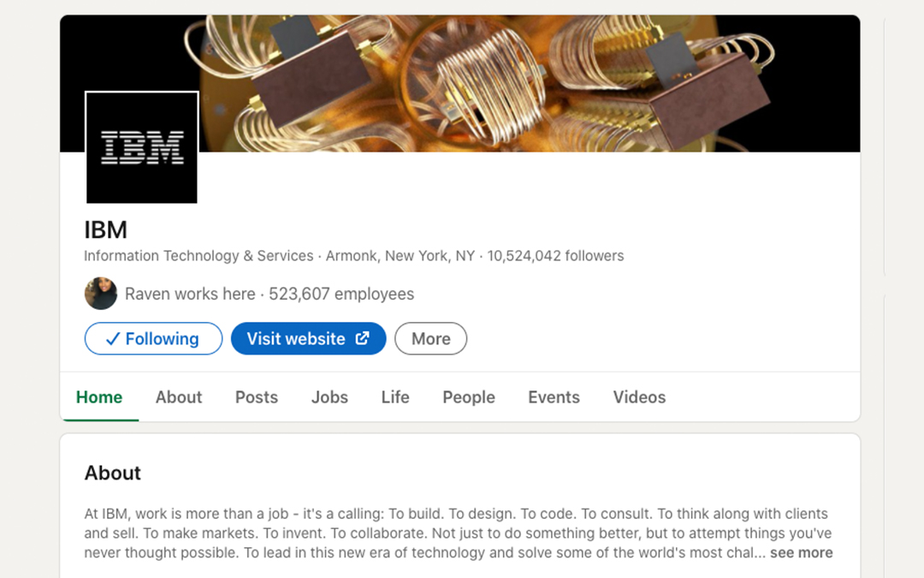The width and height of the screenshot is (924, 578).
Task: Open the Life tab
Action: [394, 397]
